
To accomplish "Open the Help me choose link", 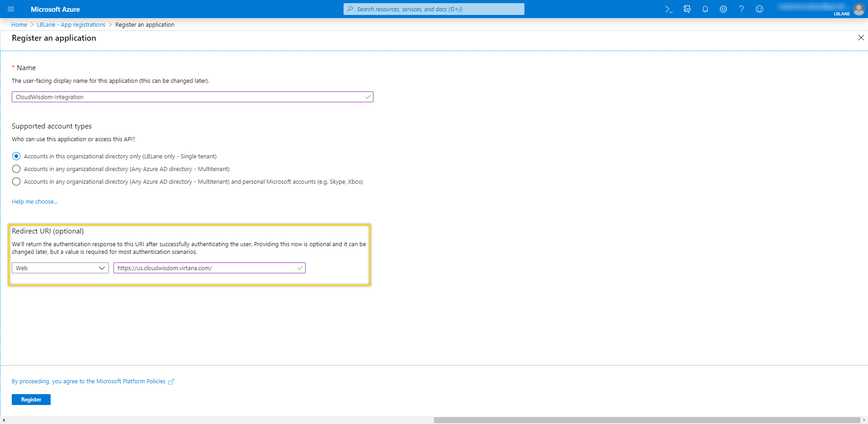I will 34,201.
